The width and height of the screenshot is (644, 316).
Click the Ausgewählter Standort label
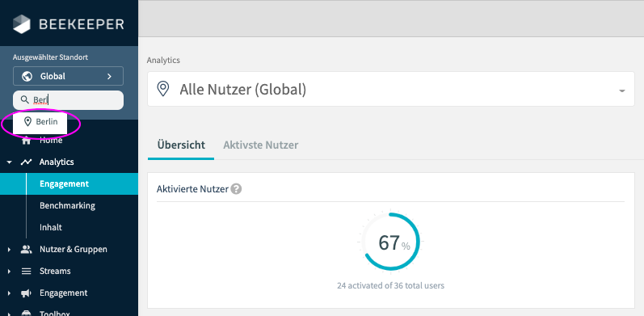[50, 57]
